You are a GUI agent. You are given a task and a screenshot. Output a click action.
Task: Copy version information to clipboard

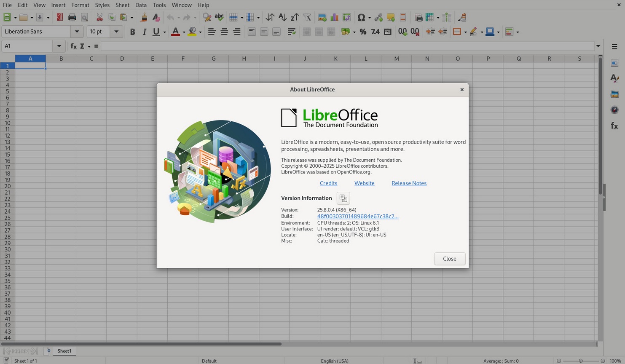pyautogui.click(x=343, y=198)
